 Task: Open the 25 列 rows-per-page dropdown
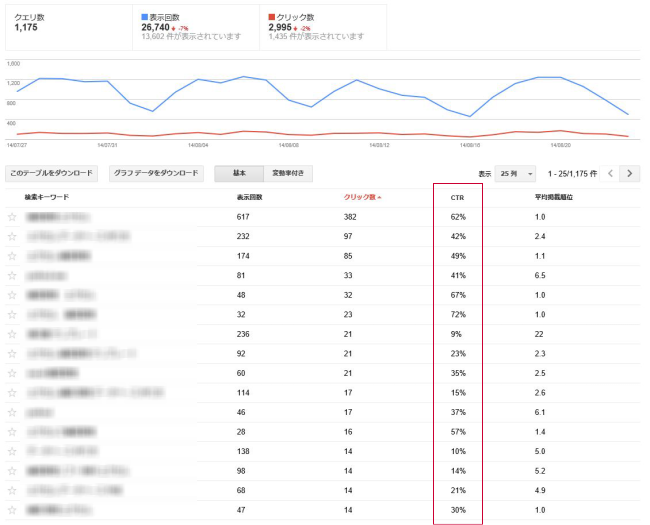click(517, 173)
